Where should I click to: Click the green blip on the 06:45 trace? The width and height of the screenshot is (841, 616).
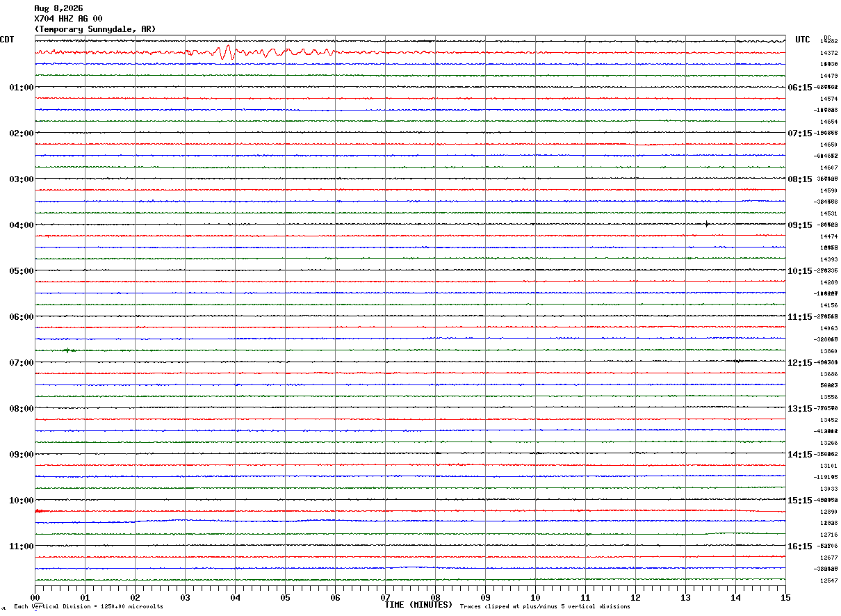point(67,350)
